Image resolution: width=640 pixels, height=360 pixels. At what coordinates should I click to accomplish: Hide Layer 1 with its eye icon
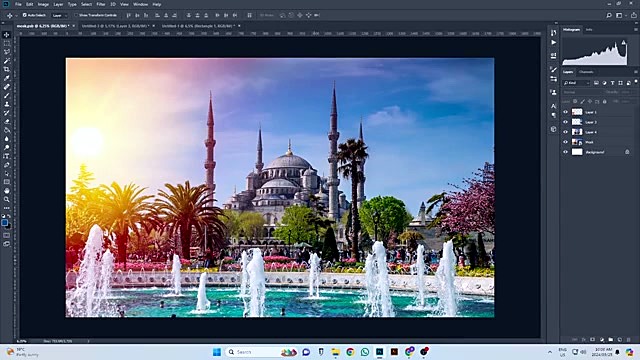tap(566, 112)
